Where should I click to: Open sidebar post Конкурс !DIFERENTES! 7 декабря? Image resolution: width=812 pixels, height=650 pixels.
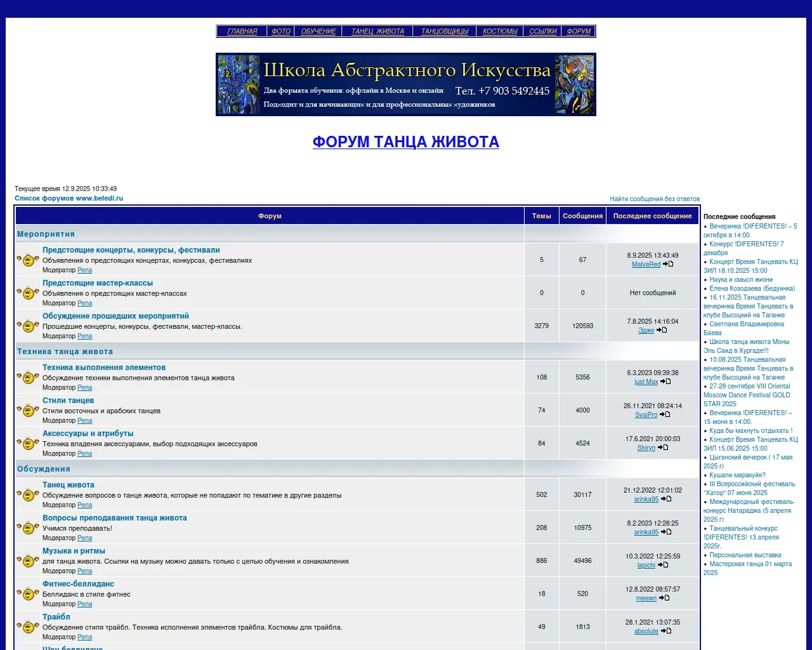(743, 248)
